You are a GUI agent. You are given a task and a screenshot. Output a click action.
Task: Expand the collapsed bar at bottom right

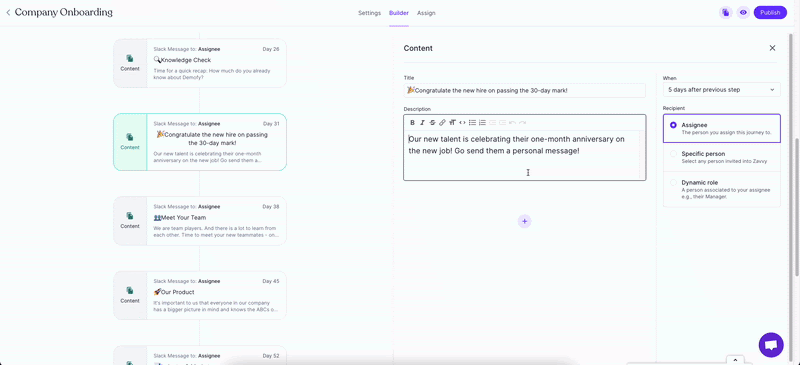[x=735, y=360]
